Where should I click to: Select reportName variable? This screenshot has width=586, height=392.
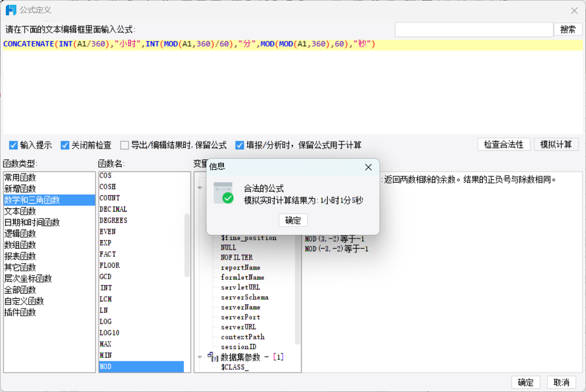[x=240, y=267]
